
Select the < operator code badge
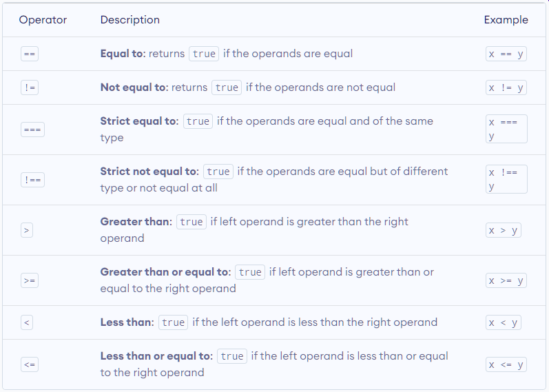click(27, 322)
